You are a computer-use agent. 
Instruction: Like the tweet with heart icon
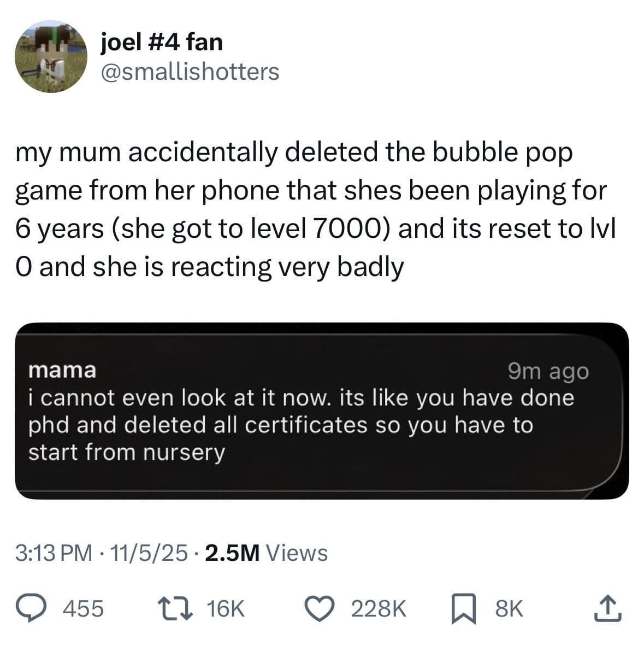click(x=320, y=609)
